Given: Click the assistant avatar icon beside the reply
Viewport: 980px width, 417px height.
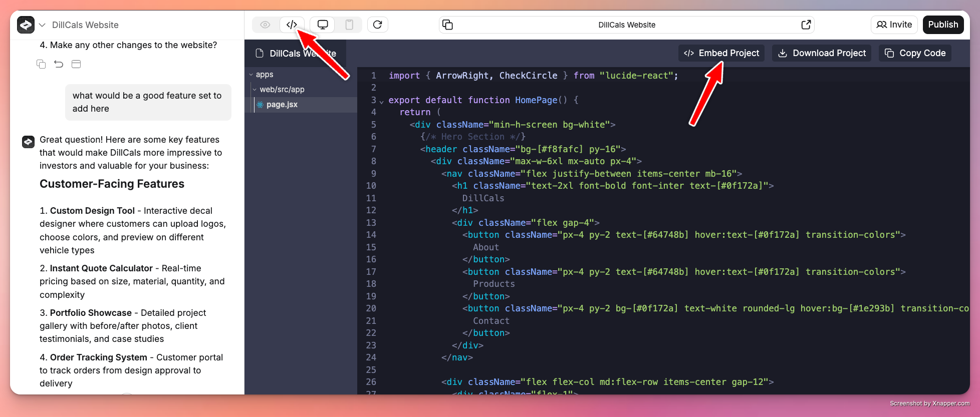Looking at the screenshot, I should click(x=28, y=142).
